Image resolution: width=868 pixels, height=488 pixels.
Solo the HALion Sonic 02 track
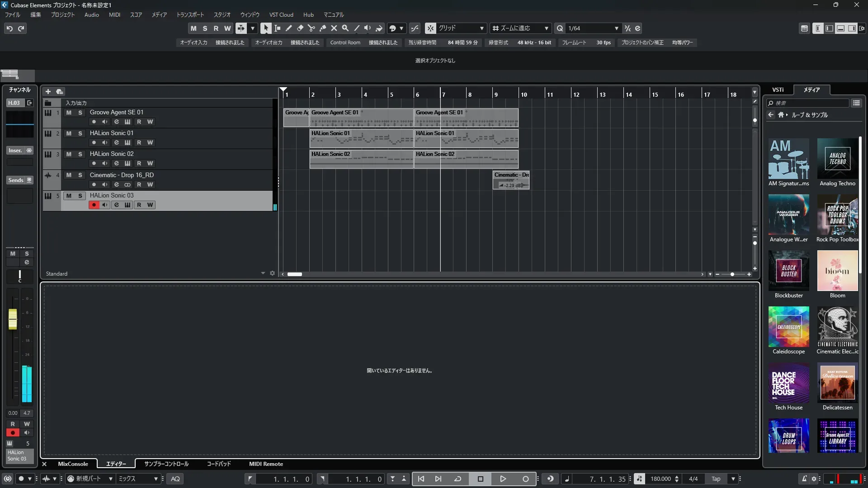coord(80,154)
